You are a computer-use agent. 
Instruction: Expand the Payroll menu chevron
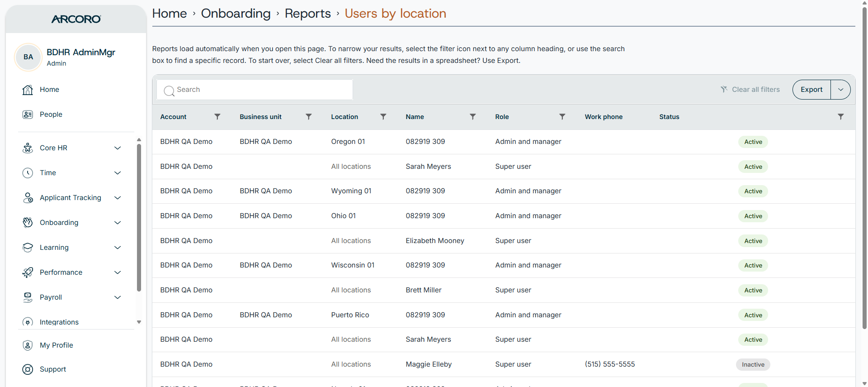click(118, 297)
